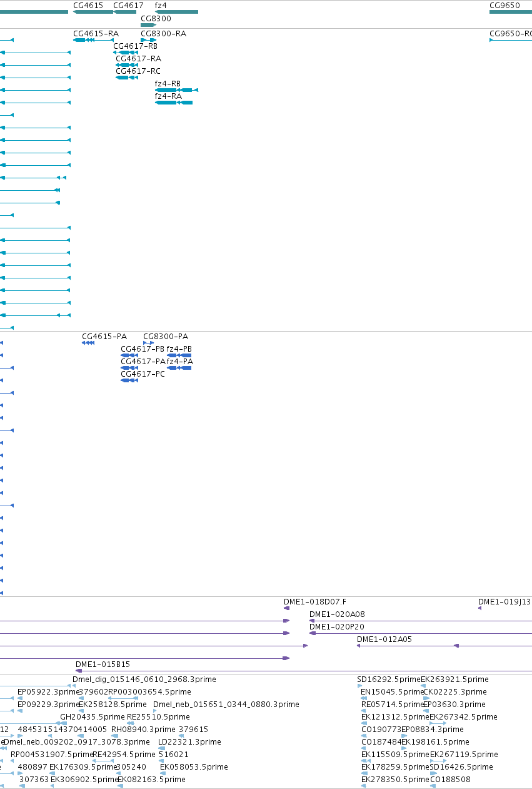
Task: Select the RE05714.5prime EST
Action: (x=364, y=711)
